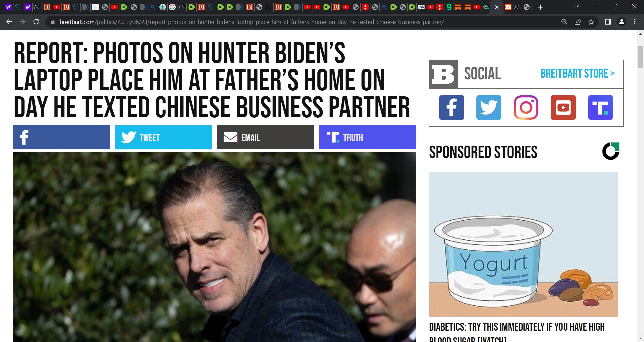Open Breitbart's YouTube social icon

[563, 107]
